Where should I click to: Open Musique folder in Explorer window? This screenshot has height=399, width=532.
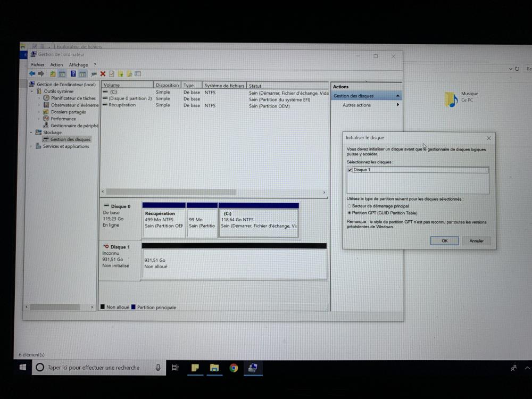tap(461, 98)
